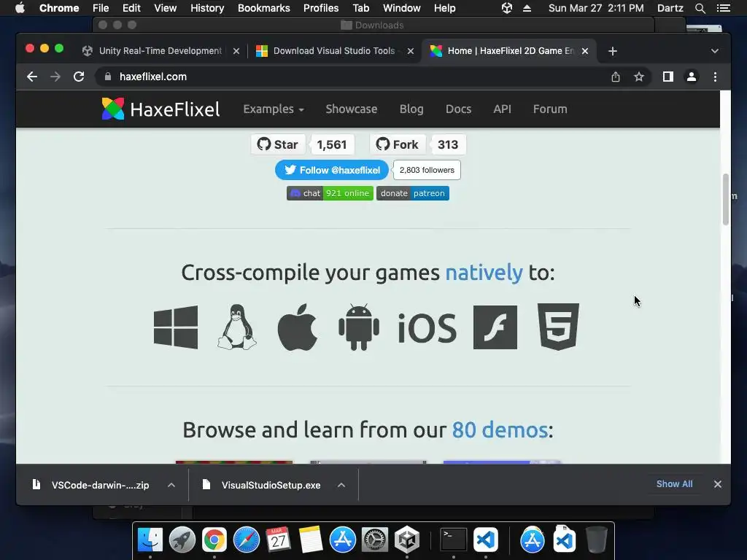The width and height of the screenshot is (747, 560).
Task: Click the chat 921 online Discord badge
Action: tap(330, 193)
